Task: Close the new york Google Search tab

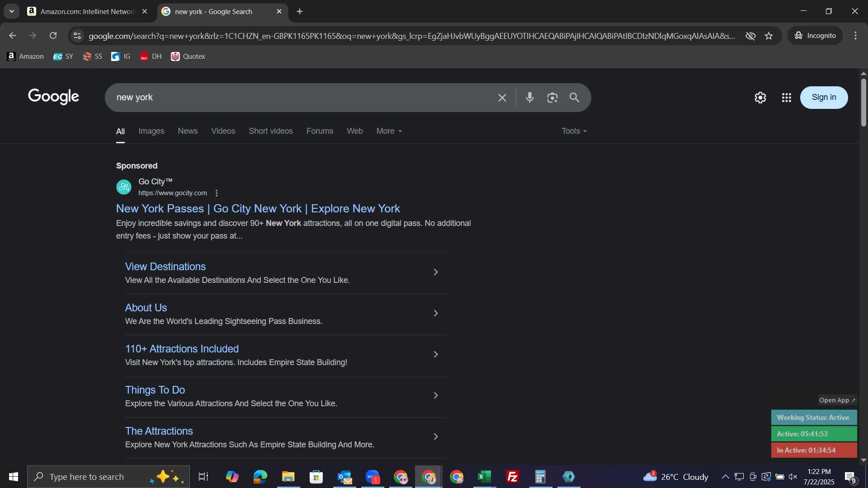Action: [279, 12]
